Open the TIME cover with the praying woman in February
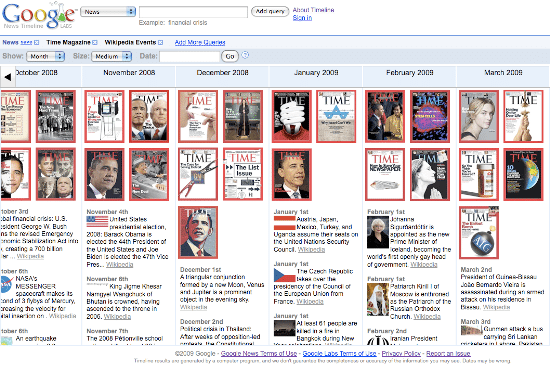This screenshot has height=370, width=550. pos(430,174)
